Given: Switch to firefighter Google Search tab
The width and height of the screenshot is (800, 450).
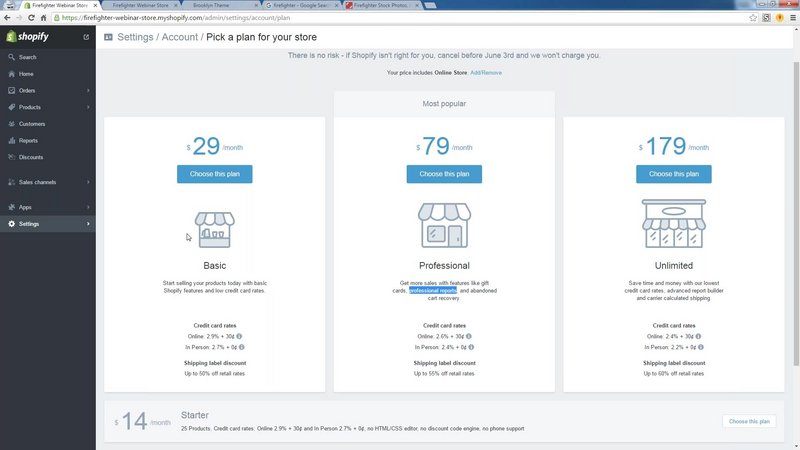Looking at the screenshot, I should pos(302,5).
